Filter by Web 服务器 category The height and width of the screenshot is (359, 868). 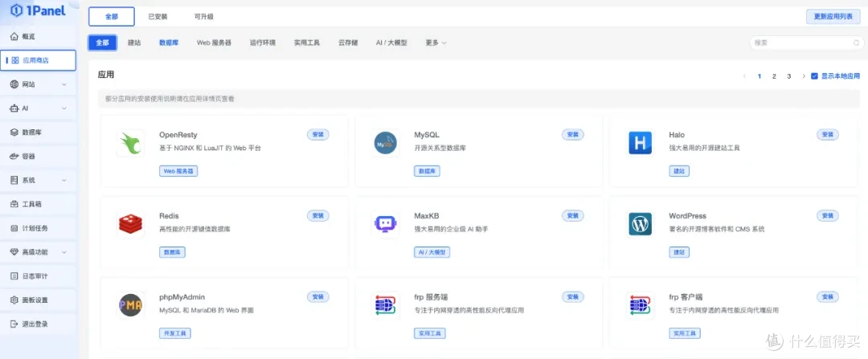coord(214,43)
